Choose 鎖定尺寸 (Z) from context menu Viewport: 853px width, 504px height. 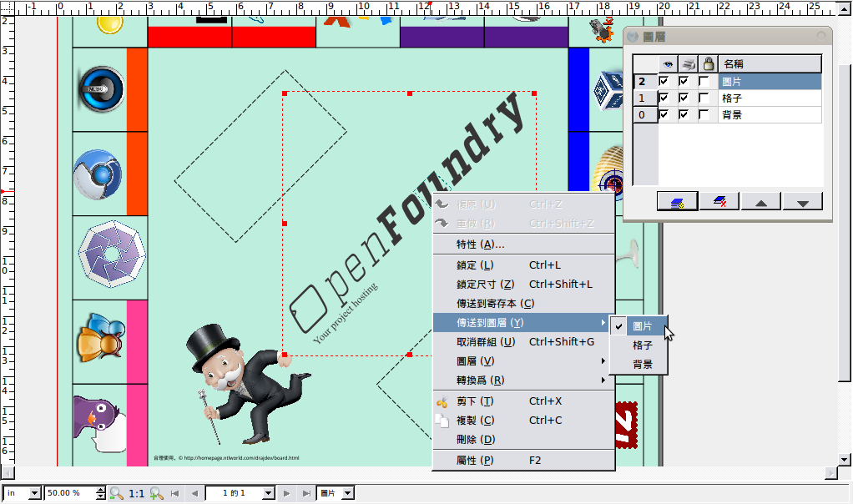[x=524, y=285]
